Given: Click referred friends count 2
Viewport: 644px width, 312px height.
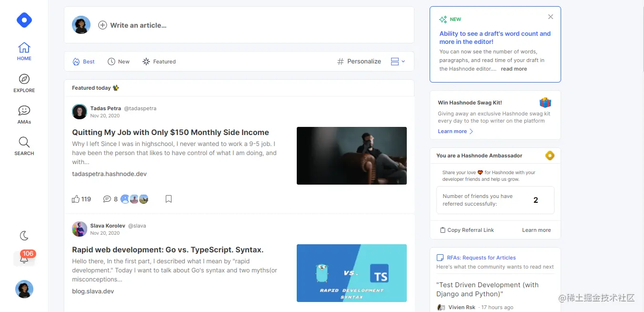Looking at the screenshot, I should [x=535, y=200].
